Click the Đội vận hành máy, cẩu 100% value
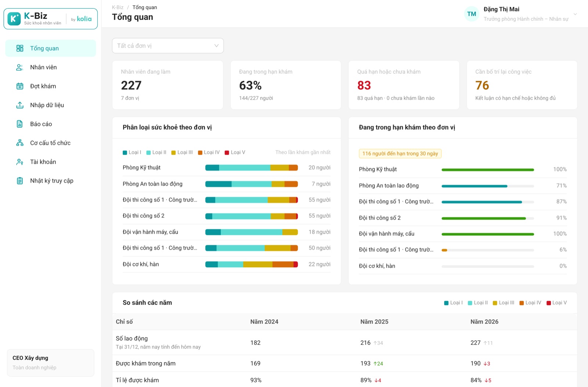Image resolution: width=588 pixels, height=387 pixels. (x=560, y=234)
